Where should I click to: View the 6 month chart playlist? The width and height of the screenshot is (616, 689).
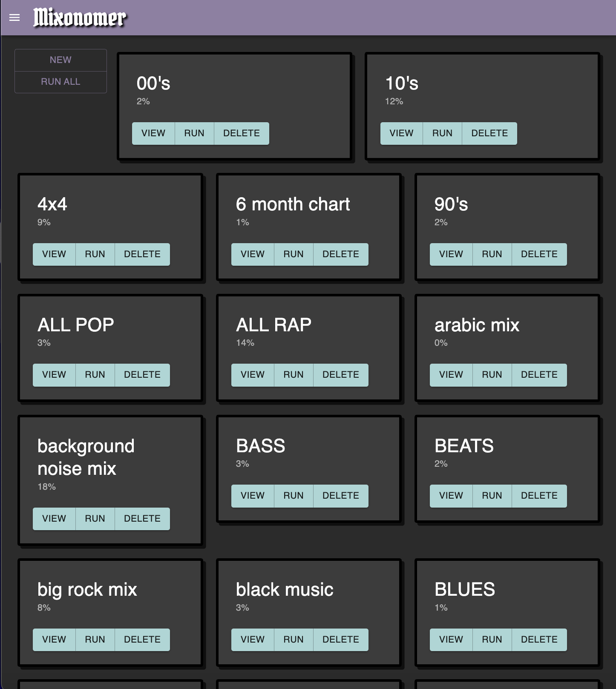coord(252,254)
